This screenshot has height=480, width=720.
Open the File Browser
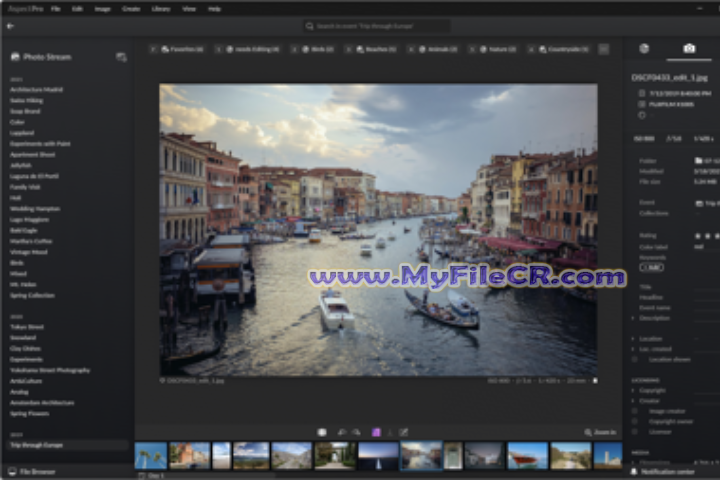[x=32, y=472]
